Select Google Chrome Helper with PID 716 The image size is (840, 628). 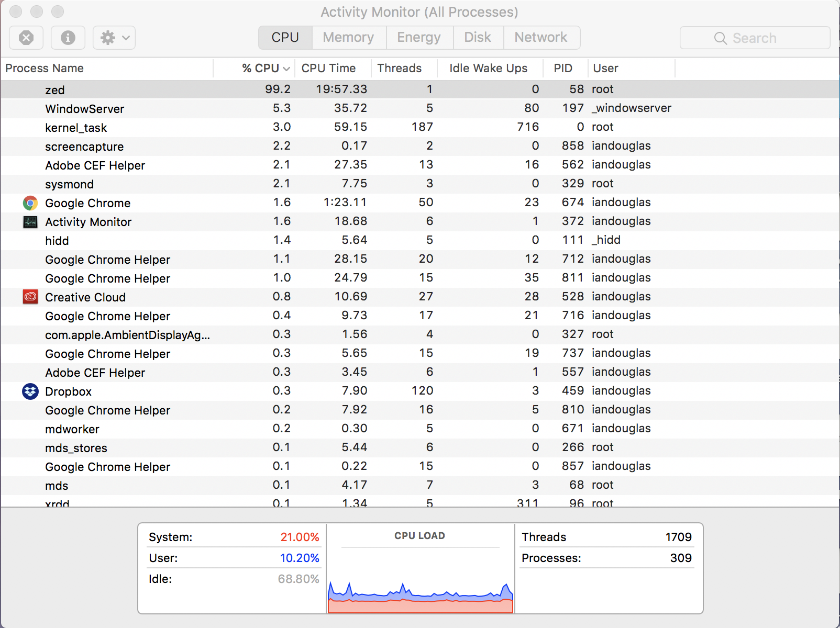(x=420, y=316)
